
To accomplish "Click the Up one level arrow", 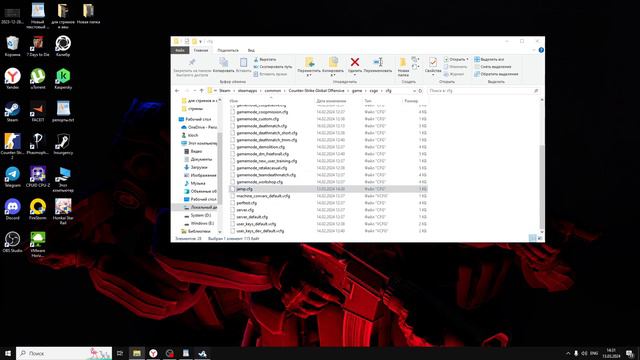I will [x=202, y=91].
